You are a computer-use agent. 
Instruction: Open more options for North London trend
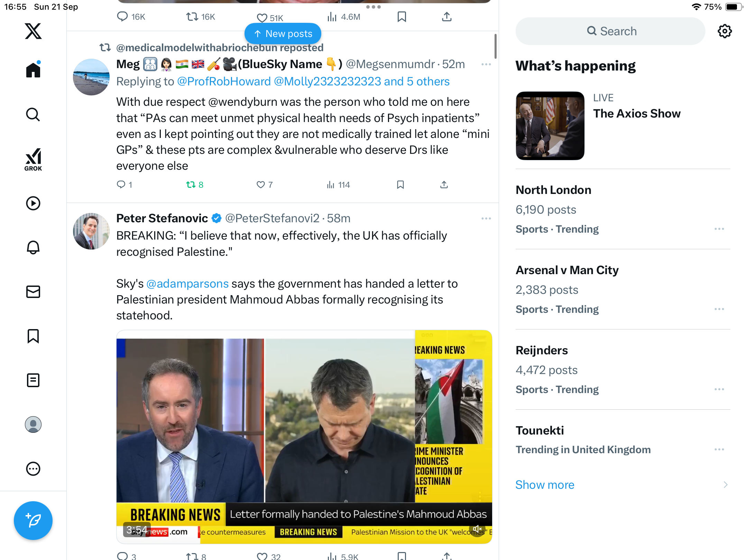[x=719, y=229]
